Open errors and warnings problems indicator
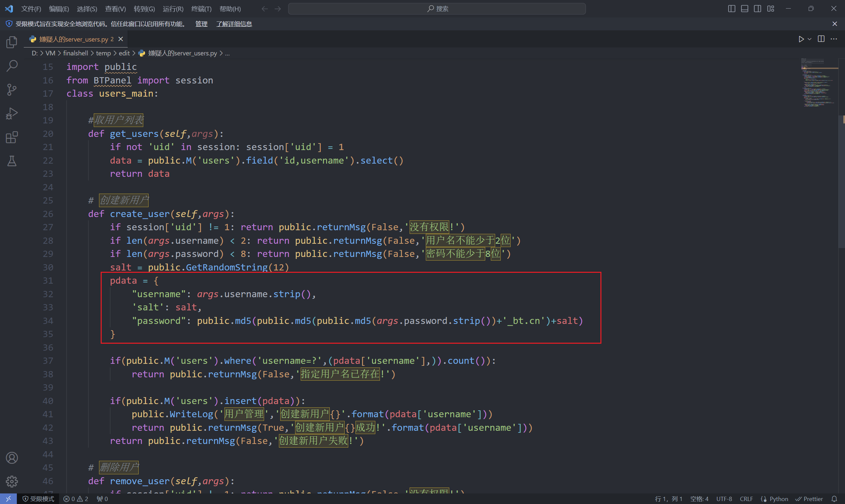The image size is (845, 504). [76, 499]
